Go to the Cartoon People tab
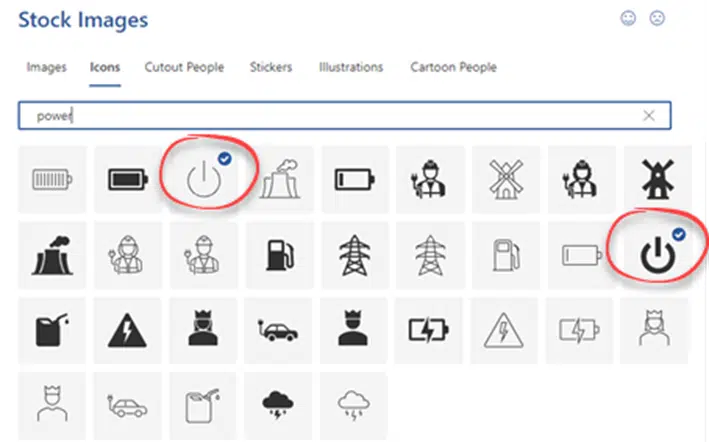The image size is (709, 442). (454, 67)
